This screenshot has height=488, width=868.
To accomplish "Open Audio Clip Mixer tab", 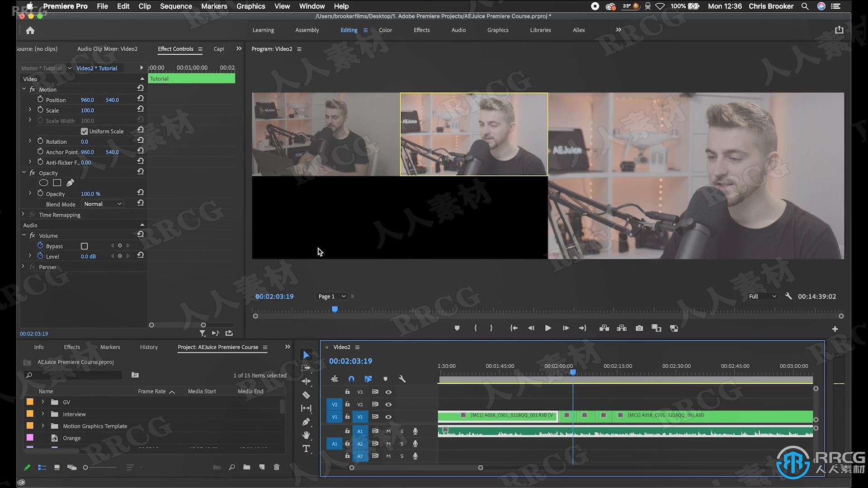I will (107, 49).
